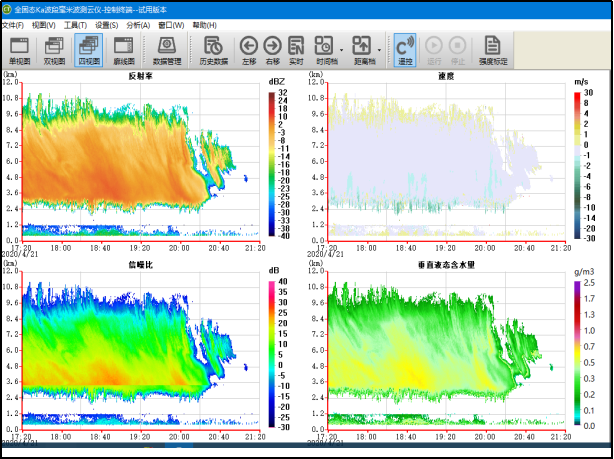The width and height of the screenshot is (614, 459).
Task: Shift the timeline left (左移)
Action: point(249,51)
